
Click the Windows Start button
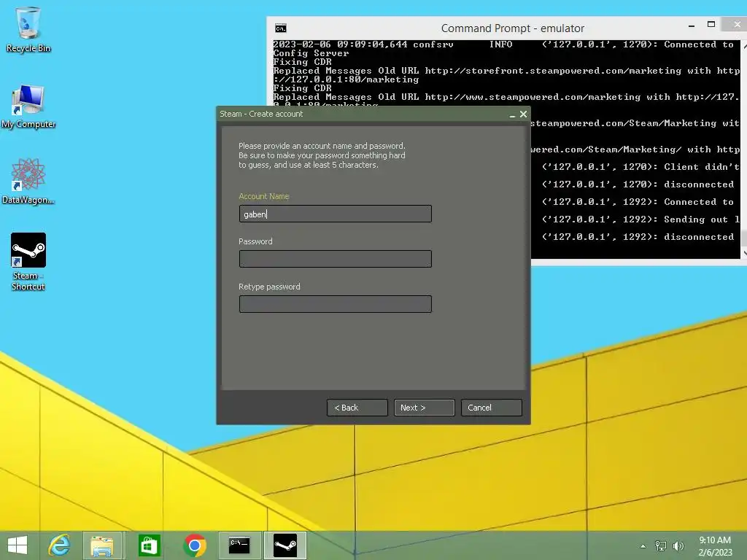(18, 545)
